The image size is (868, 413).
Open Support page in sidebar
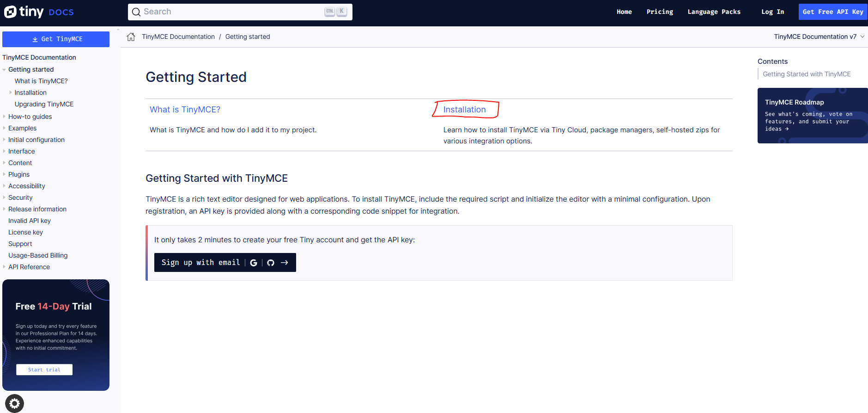[x=20, y=244]
